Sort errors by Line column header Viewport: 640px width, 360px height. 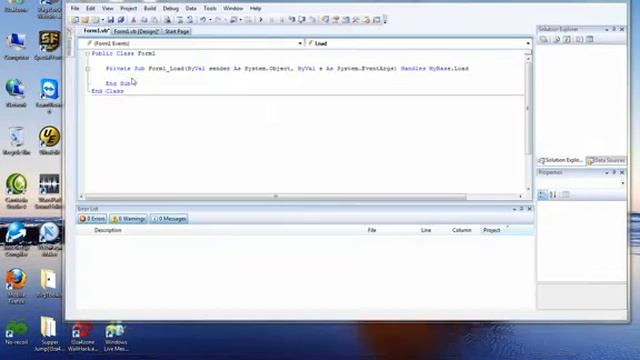pyautogui.click(x=426, y=230)
